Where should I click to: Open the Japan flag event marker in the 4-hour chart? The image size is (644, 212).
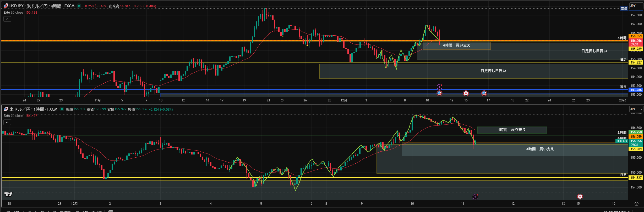coord(466,93)
